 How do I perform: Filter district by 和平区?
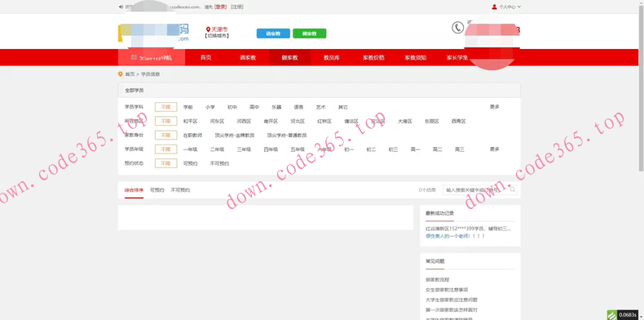(x=190, y=122)
